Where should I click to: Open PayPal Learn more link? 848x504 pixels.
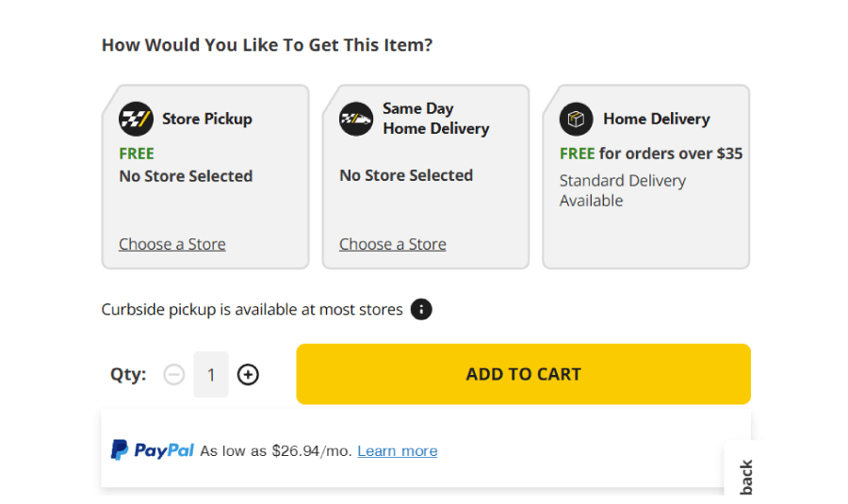tap(398, 451)
